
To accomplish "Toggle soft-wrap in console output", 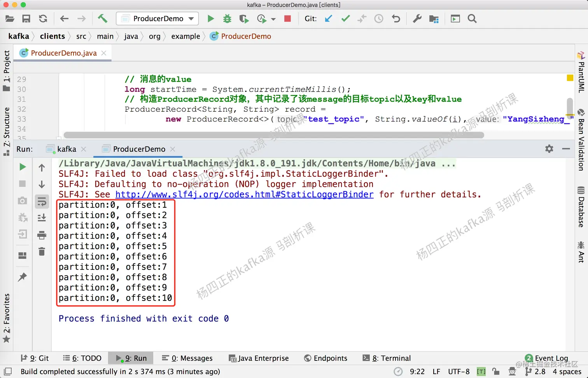I will point(42,201).
